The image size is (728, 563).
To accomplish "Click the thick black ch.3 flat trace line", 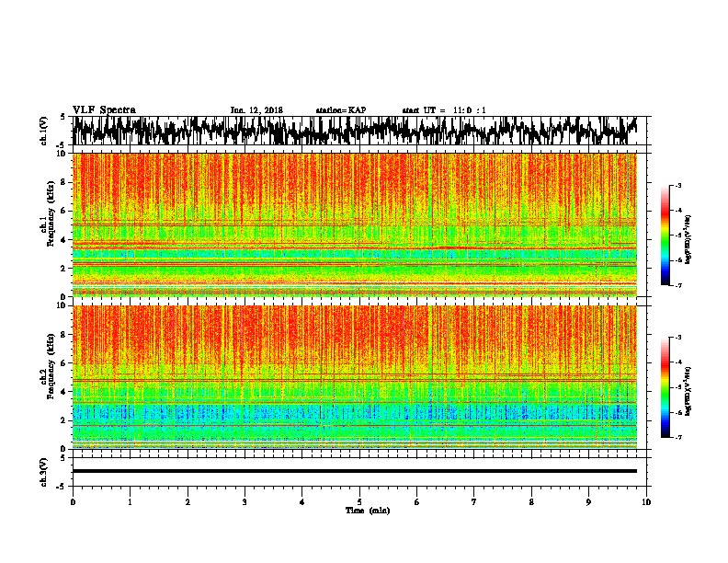I will coord(354,471).
